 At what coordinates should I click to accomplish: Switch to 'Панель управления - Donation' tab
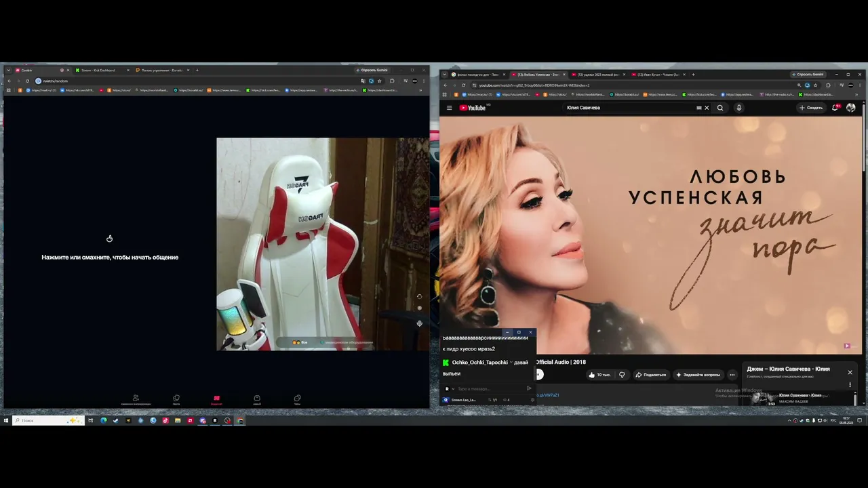coord(162,70)
